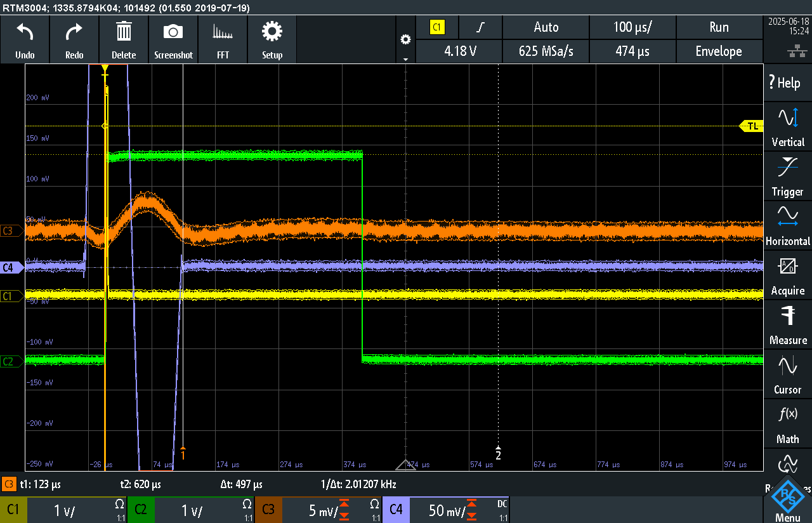Viewport: 812px width, 523px height.
Task: Change the Envelope acquisition mode
Action: [x=719, y=51]
